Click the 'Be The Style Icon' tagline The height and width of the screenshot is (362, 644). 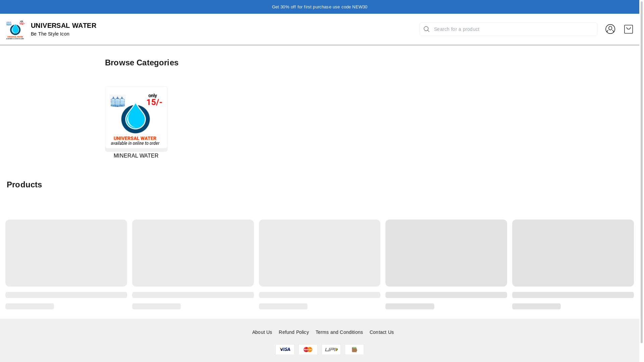(x=50, y=34)
